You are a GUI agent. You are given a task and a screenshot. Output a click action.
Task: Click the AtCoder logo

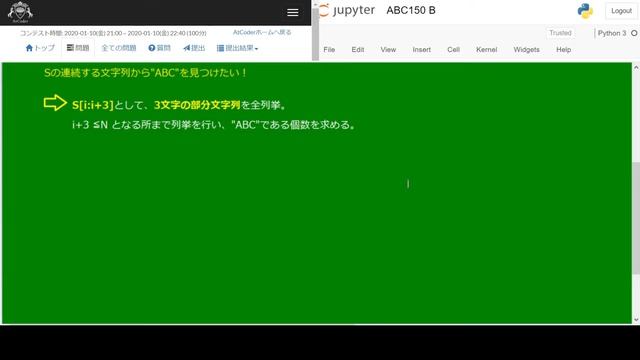pyautogui.click(x=20, y=12)
